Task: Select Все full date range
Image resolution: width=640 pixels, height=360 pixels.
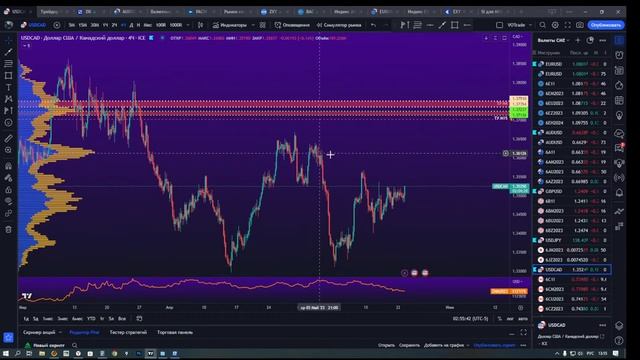Action: point(122,318)
